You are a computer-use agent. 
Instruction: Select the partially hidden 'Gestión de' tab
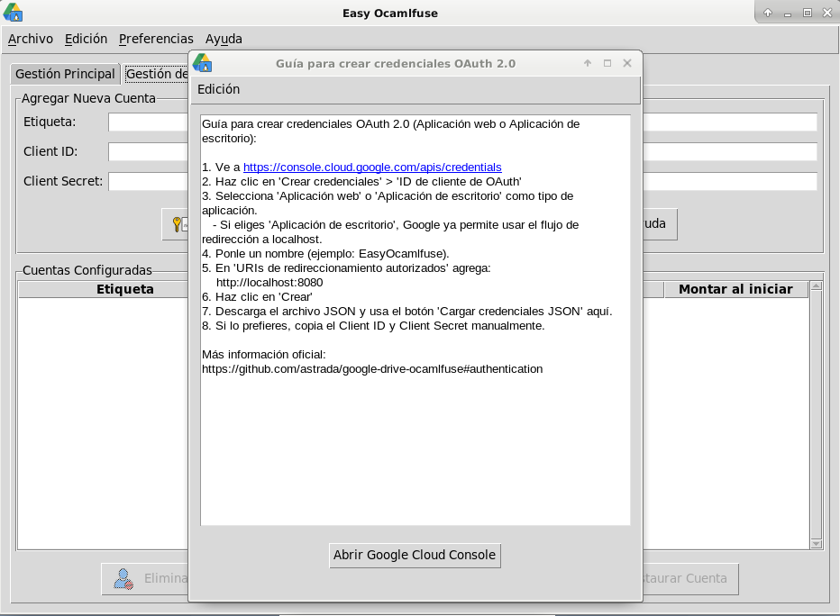(x=157, y=74)
